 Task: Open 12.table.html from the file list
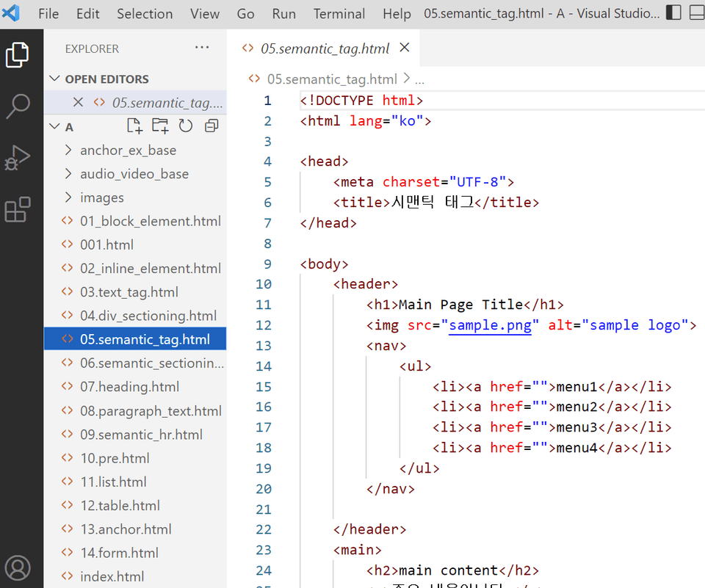pos(120,506)
